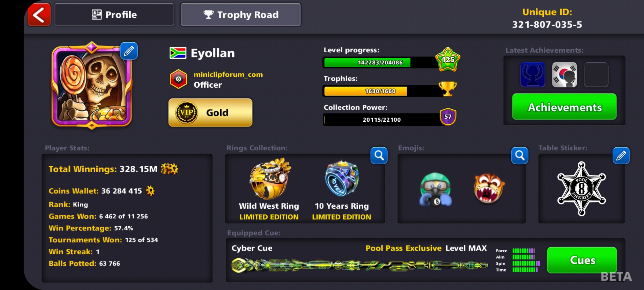Click the Level progress bar
This screenshot has height=290, width=644.
pyautogui.click(x=381, y=63)
